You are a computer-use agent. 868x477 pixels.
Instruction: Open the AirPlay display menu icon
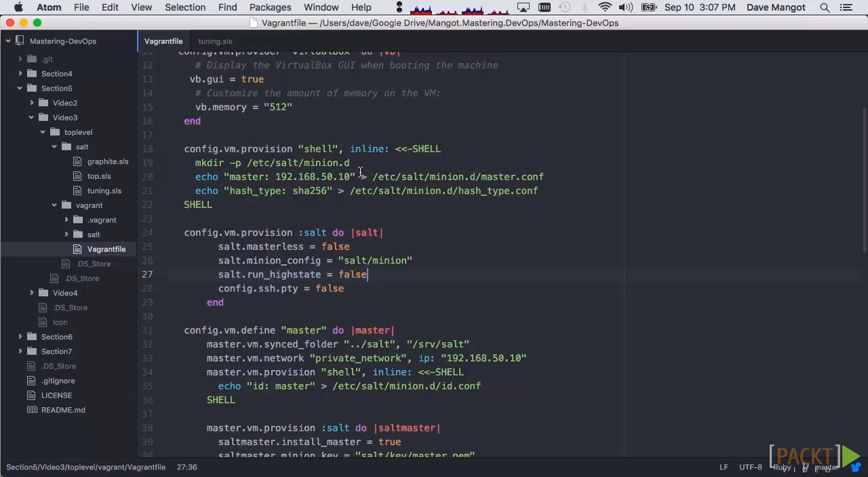pos(523,7)
